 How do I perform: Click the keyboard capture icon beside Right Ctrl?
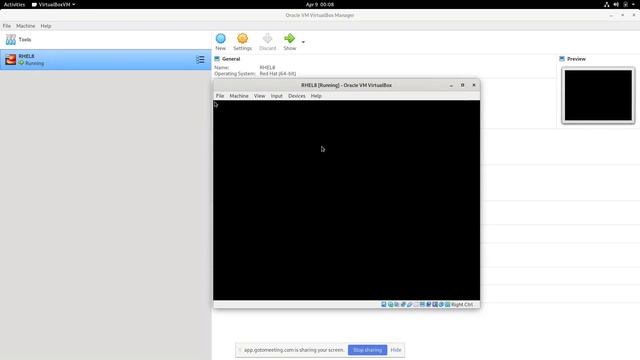[447, 304]
